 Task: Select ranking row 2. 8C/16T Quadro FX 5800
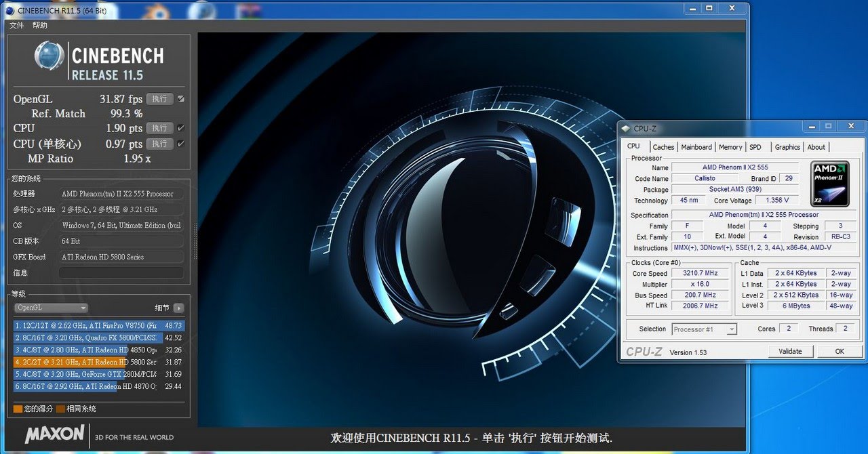(99, 337)
